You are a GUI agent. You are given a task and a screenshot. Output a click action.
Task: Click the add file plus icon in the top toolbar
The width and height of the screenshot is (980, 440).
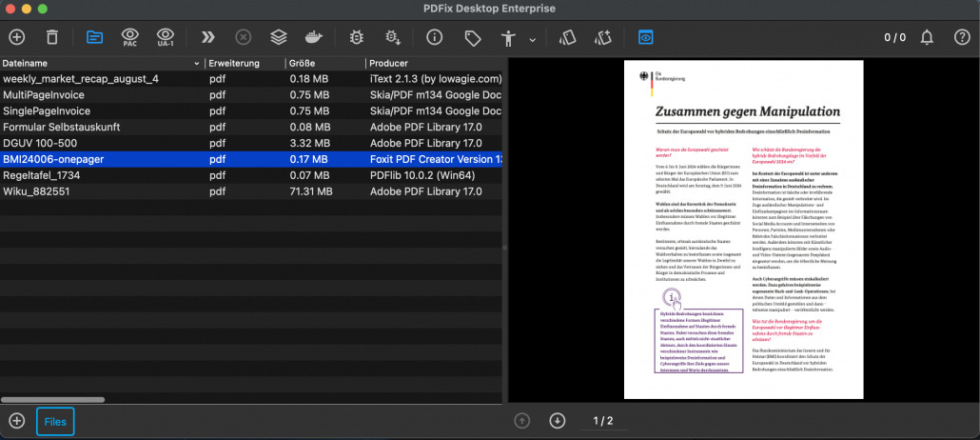coord(17,37)
